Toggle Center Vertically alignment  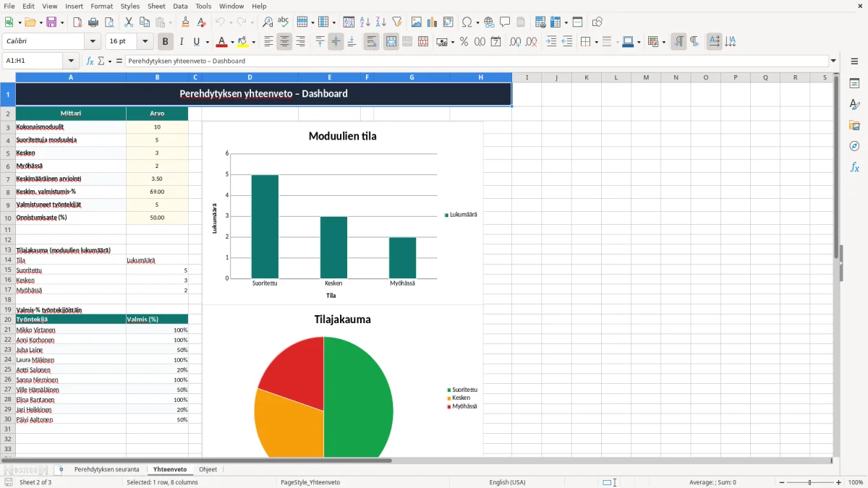[336, 42]
